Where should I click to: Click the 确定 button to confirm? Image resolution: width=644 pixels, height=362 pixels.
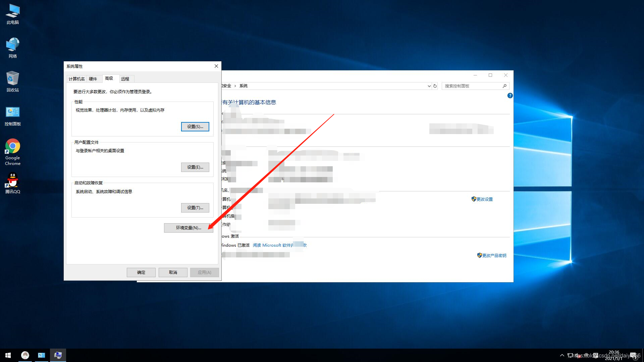click(141, 272)
